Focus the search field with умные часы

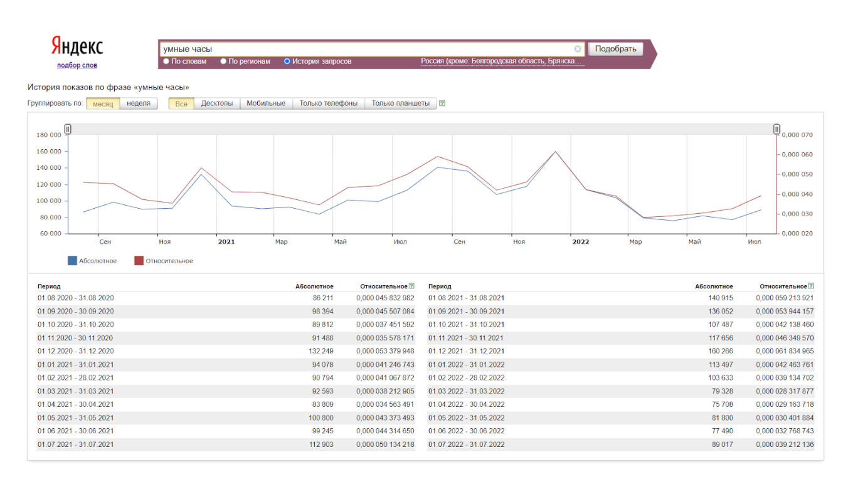point(371,49)
